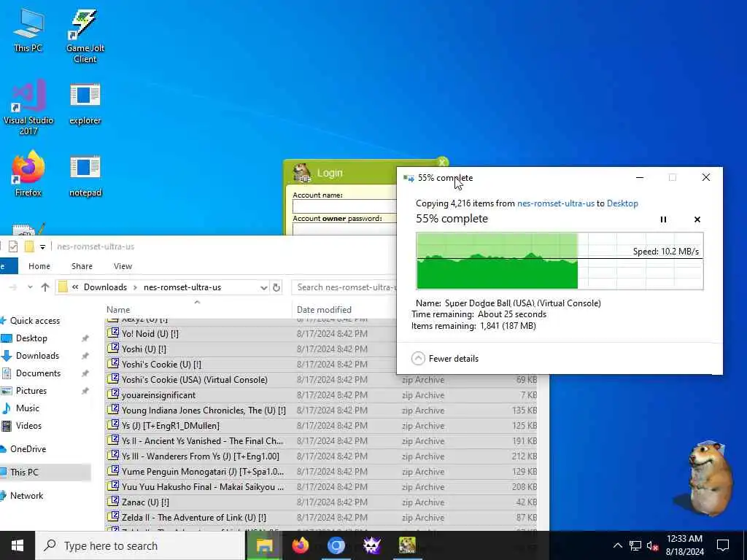Expand recent locations dropdown arrow
The height and width of the screenshot is (560, 747).
30,287
